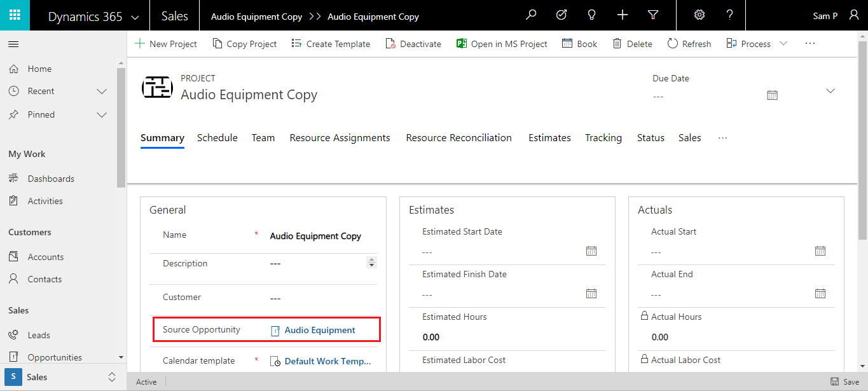The image size is (868, 391).
Task: Open the advanced find funnel icon
Action: click(653, 15)
